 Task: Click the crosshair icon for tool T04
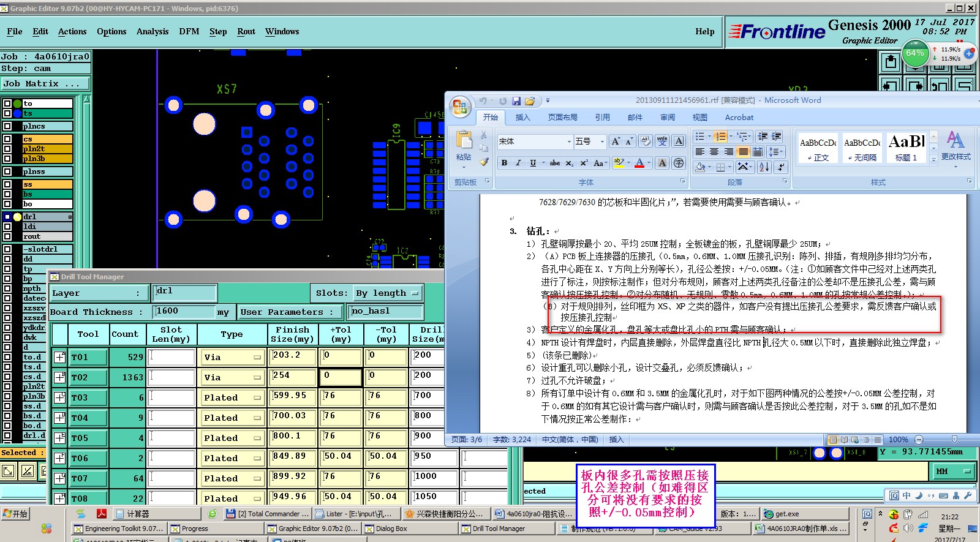[x=60, y=418]
